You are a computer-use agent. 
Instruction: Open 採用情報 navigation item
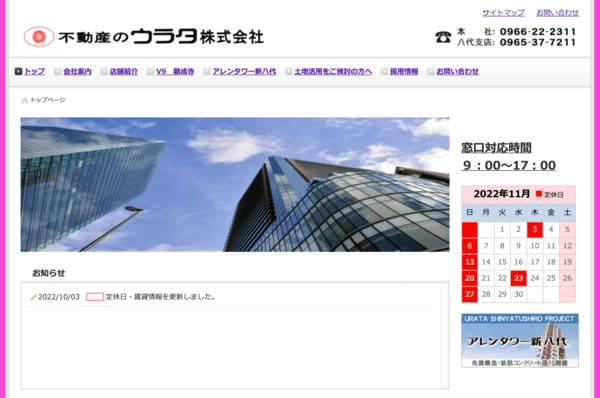point(404,71)
